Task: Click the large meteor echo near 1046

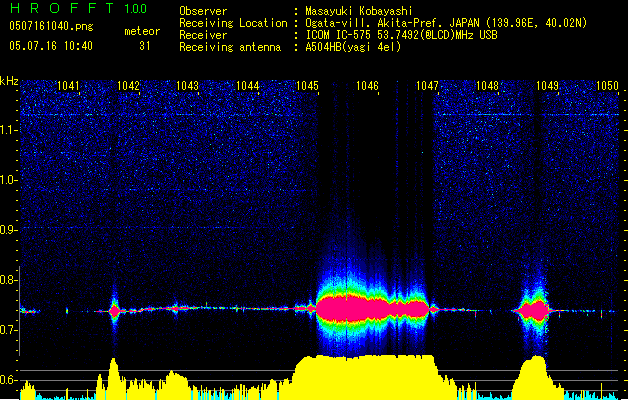Action: pyautogui.click(x=372, y=309)
